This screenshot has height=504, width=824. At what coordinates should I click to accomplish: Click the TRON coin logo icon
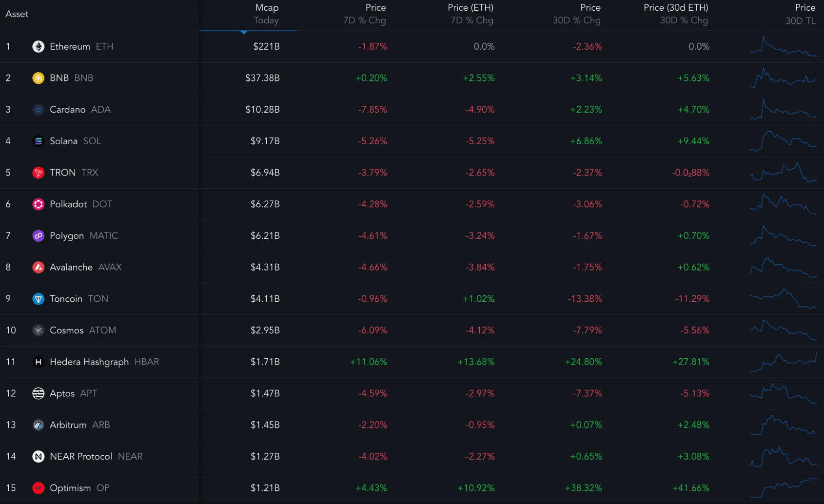tap(38, 173)
